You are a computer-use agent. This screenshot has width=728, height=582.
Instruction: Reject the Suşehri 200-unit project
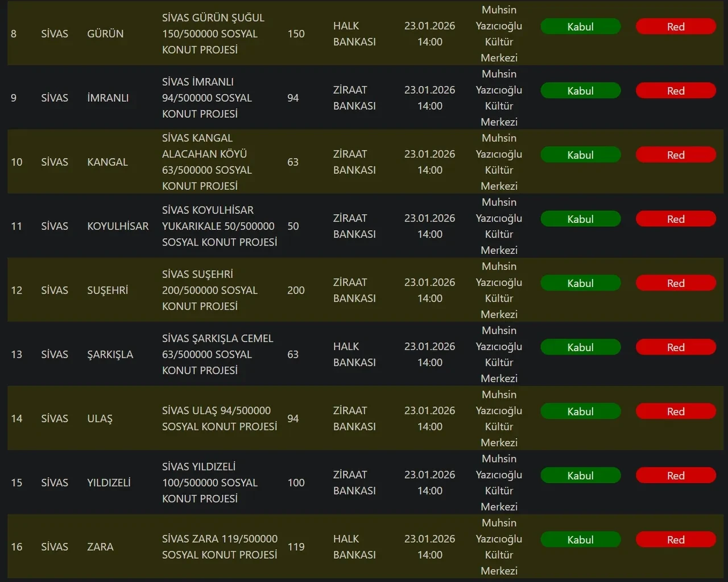coord(676,284)
